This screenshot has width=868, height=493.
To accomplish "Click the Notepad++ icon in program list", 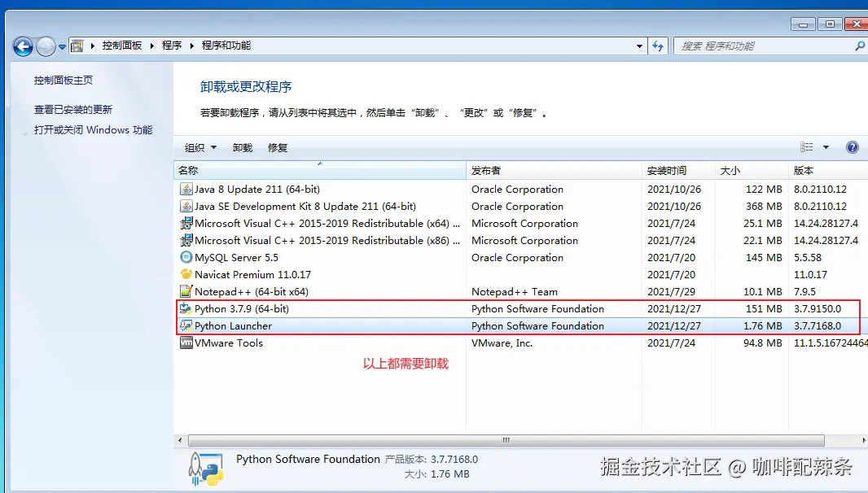I will [186, 291].
